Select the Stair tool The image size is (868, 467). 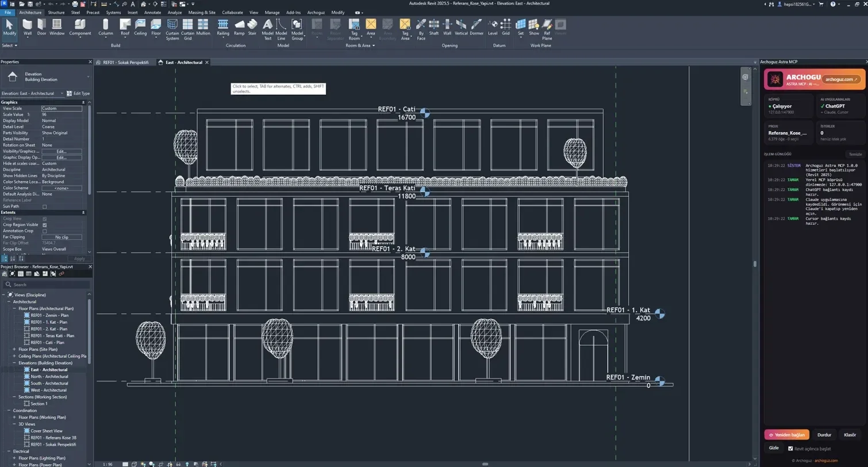coord(252,26)
